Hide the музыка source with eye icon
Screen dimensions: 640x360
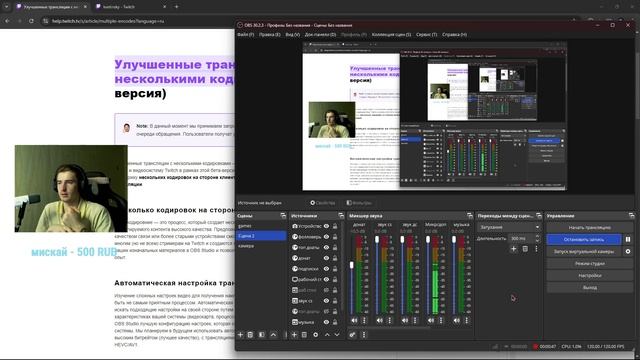point(327,322)
